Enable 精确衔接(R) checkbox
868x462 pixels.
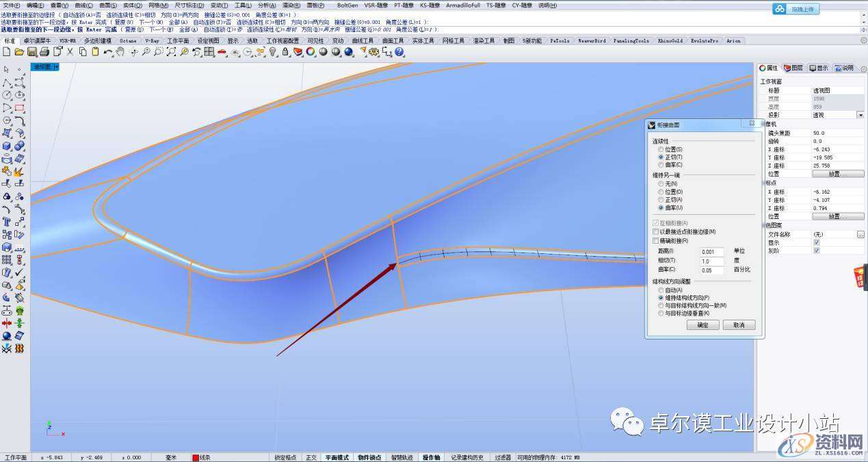(656, 241)
